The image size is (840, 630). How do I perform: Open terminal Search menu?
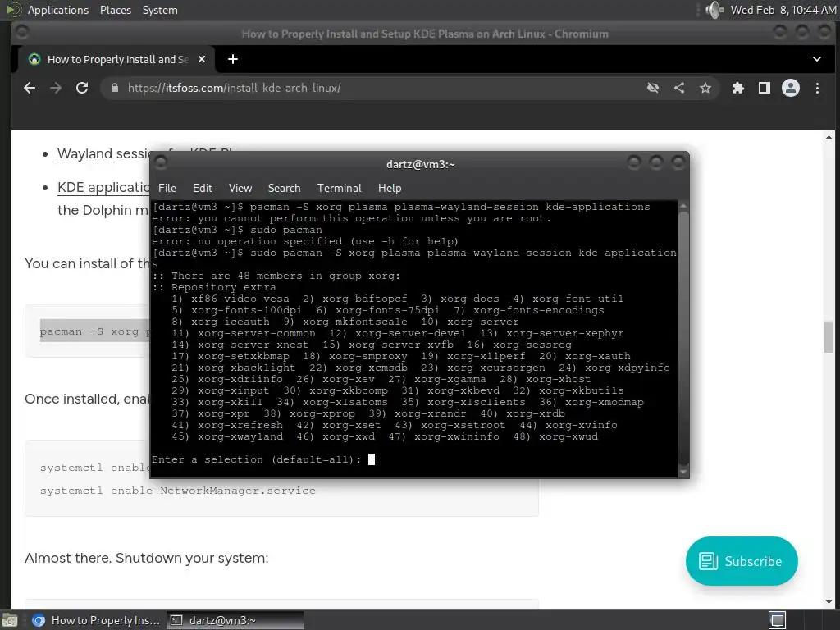pyautogui.click(x=284, y=188)
